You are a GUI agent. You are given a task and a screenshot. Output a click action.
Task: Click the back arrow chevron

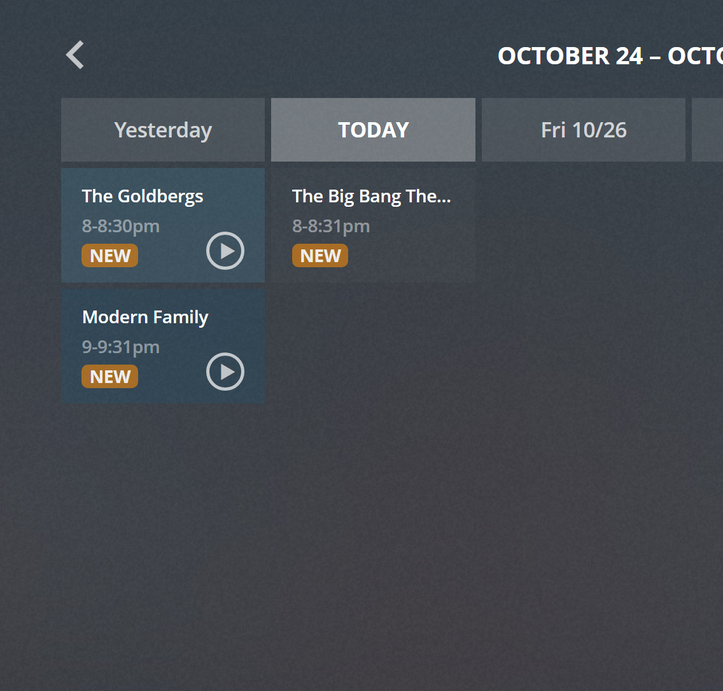pyautogui.click(x=75, y=55)
